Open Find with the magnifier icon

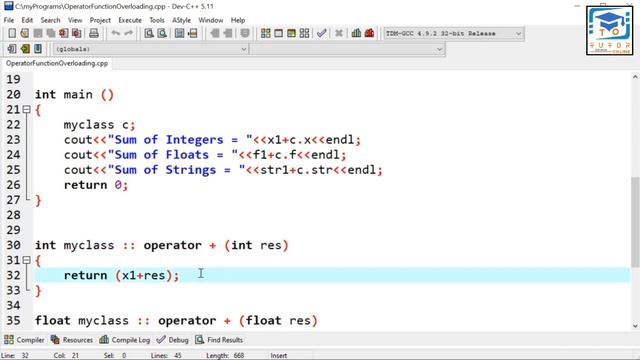(x=149, y=33)
